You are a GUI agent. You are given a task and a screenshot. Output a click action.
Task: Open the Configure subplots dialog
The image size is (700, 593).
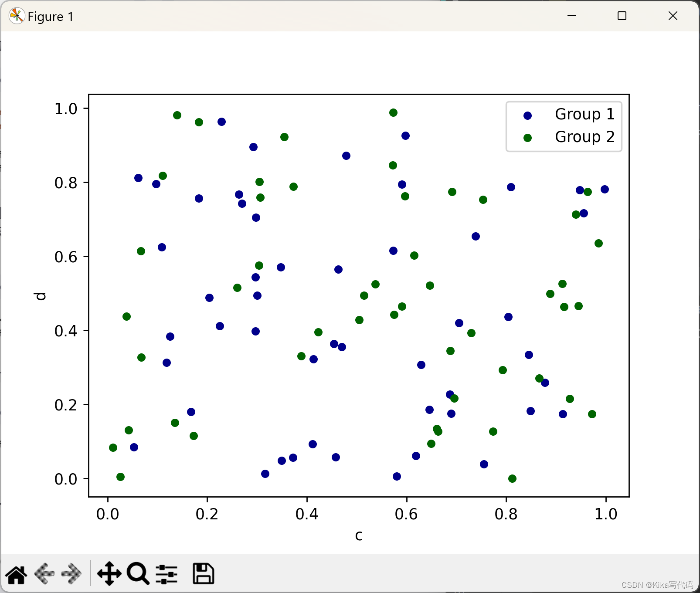[167, 574]
